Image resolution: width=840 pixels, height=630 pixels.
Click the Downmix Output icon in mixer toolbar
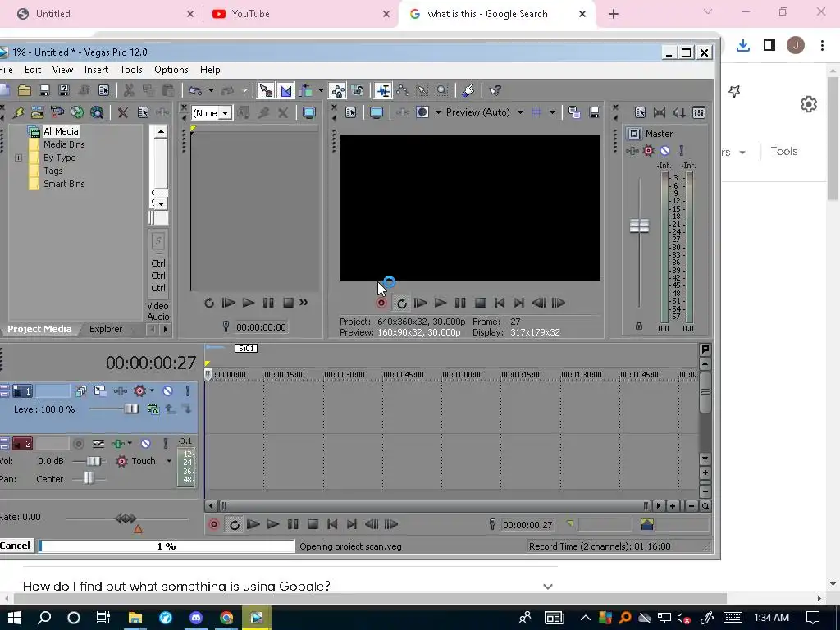click(x=660, y=112)
